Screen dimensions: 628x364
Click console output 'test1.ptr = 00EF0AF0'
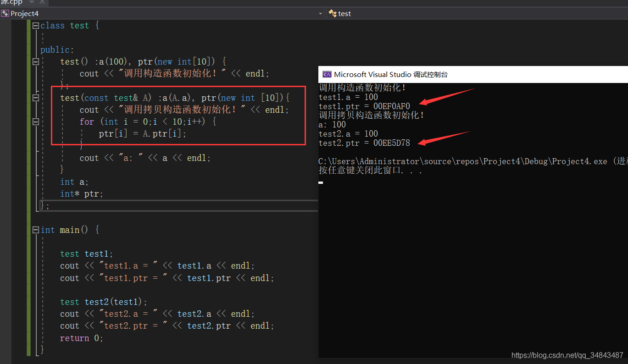(x=364, y=106)
